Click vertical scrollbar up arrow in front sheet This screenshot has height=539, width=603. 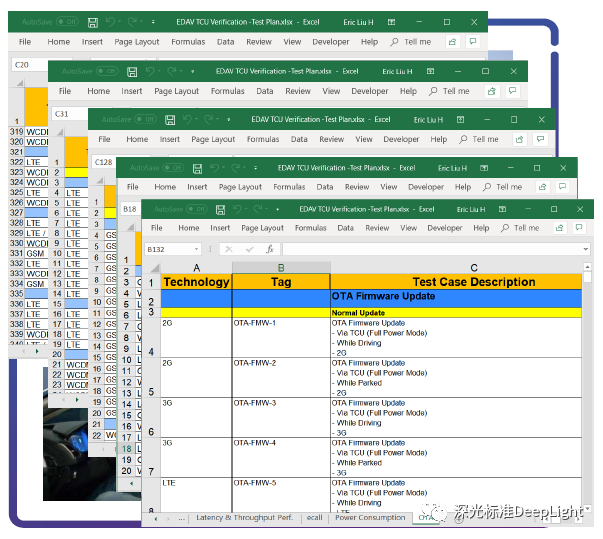tap(587, 266)
